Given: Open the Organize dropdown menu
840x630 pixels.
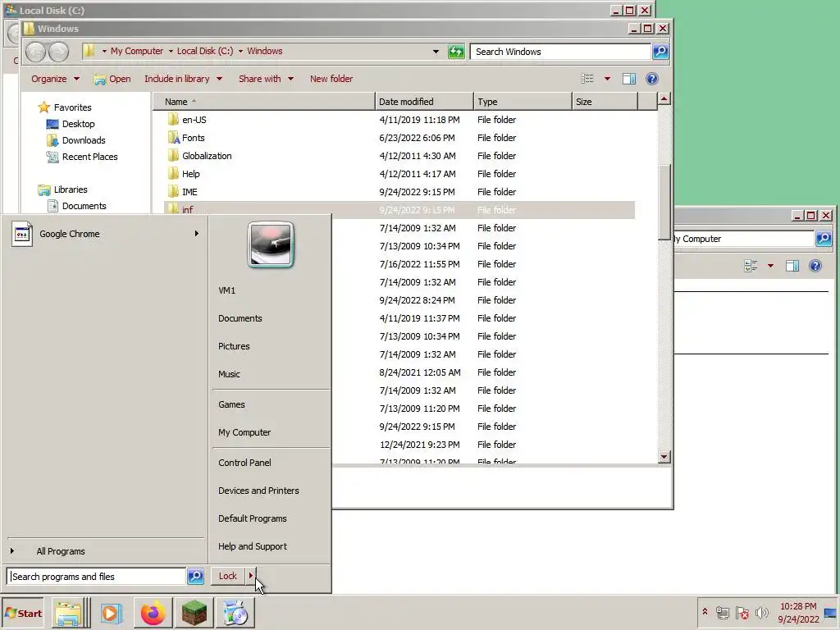Looking at the screenshot, I should 55,79.
